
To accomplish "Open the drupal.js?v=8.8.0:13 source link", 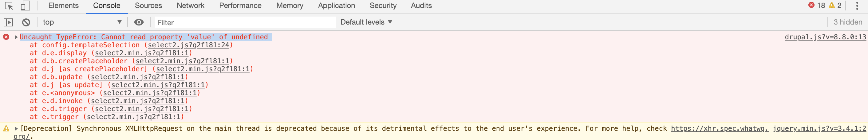I will tap(825, 37).
